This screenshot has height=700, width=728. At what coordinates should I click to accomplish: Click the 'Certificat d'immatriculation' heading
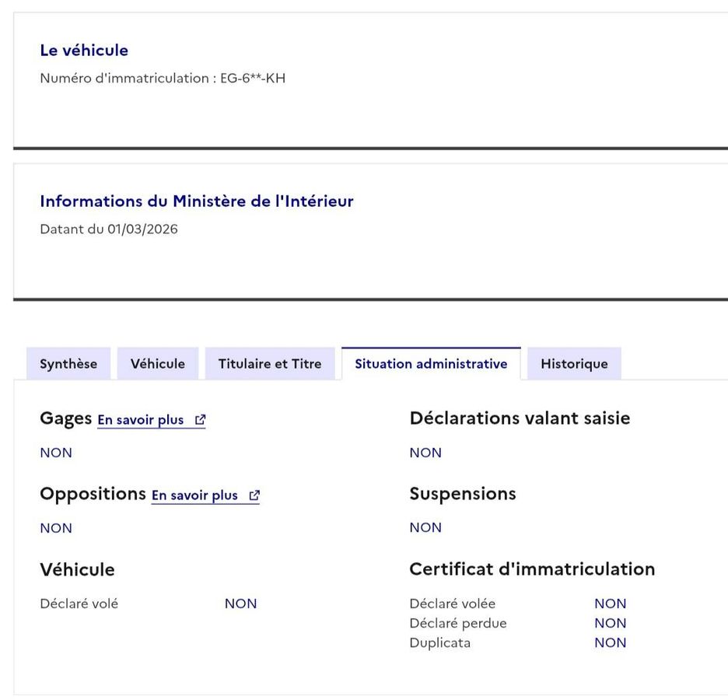532,569
